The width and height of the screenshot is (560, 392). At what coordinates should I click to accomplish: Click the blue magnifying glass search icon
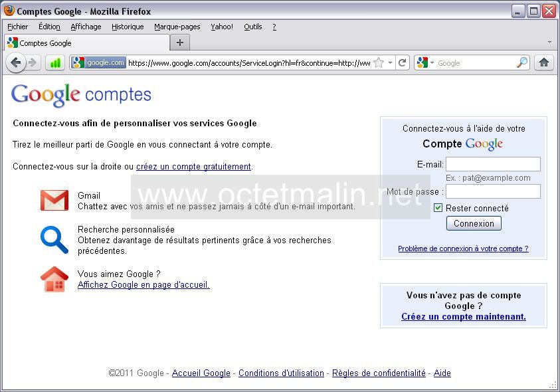(54, 239)
